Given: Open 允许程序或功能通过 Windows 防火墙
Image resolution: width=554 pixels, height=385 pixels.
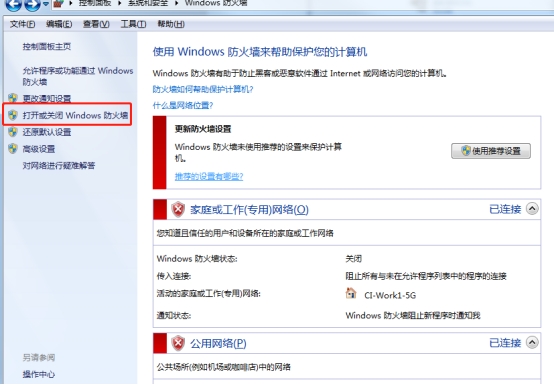Looking at the screenshot, I should [x=78, y=76].
